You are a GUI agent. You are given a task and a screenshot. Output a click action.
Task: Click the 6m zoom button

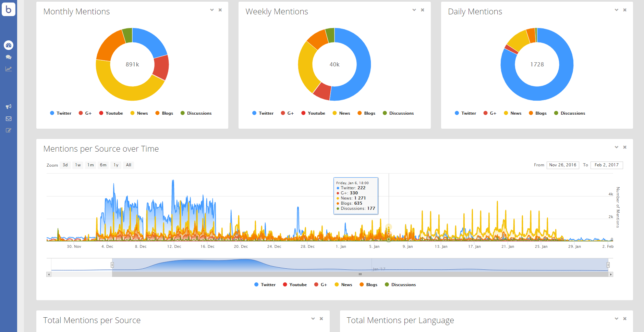103,165
